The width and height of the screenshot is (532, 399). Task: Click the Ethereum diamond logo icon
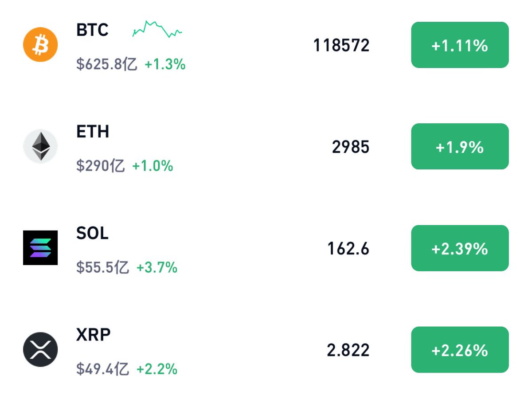[40, 146]
